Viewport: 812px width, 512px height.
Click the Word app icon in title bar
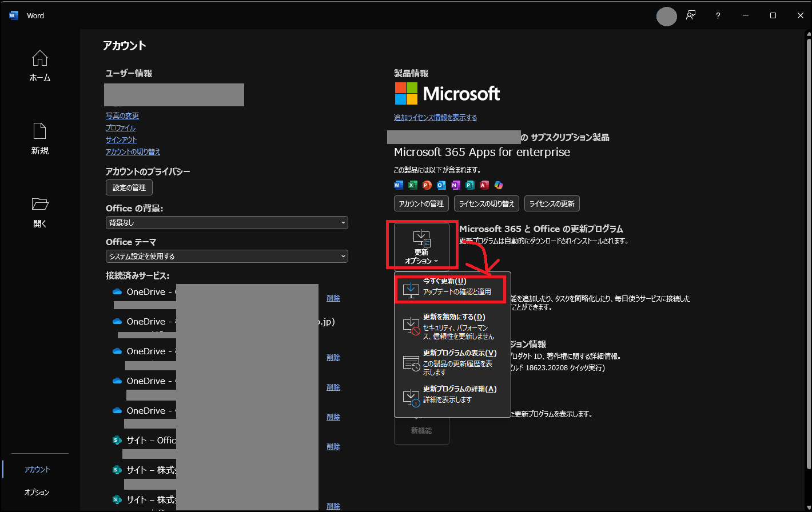point(14,15)
